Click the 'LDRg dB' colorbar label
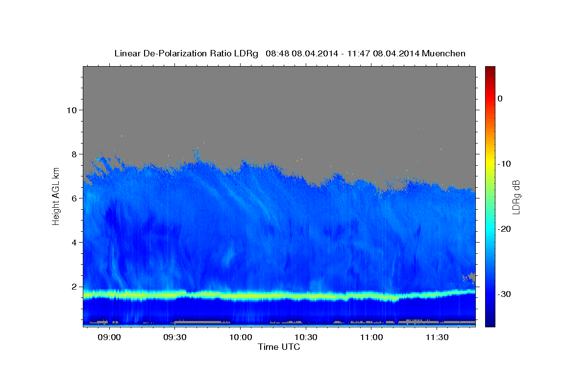Viewport: 588px width, 392px height. [x=516, y=196]
